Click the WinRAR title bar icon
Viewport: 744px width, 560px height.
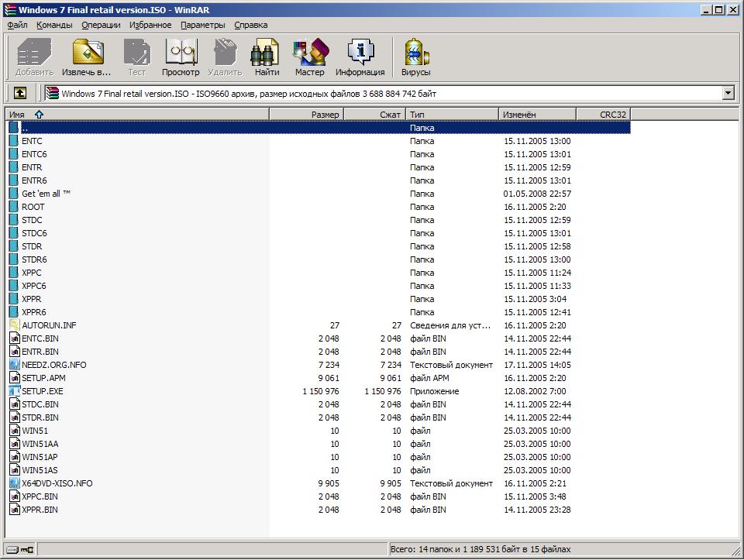click(10, 9)
